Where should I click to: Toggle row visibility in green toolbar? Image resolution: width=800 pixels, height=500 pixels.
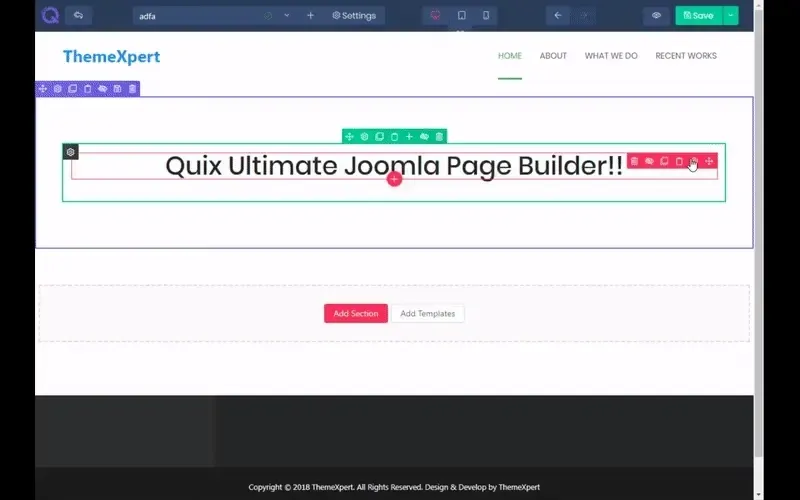point(424,136)
